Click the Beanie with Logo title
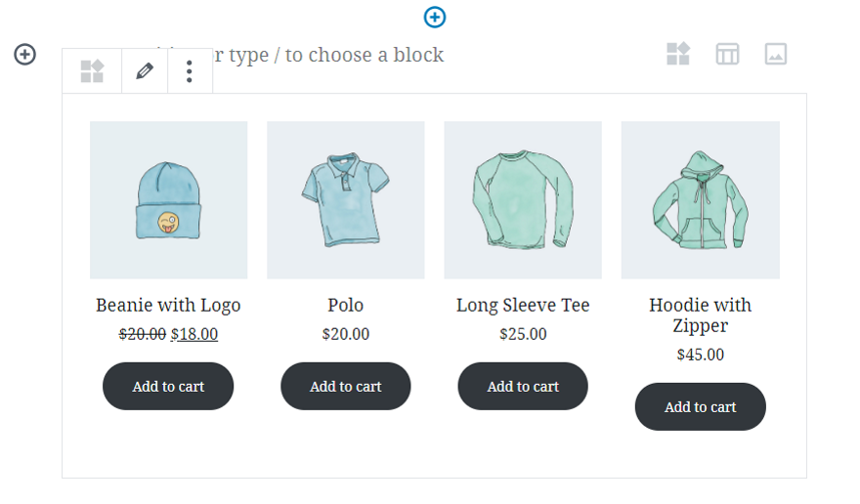 click(168, 306)
